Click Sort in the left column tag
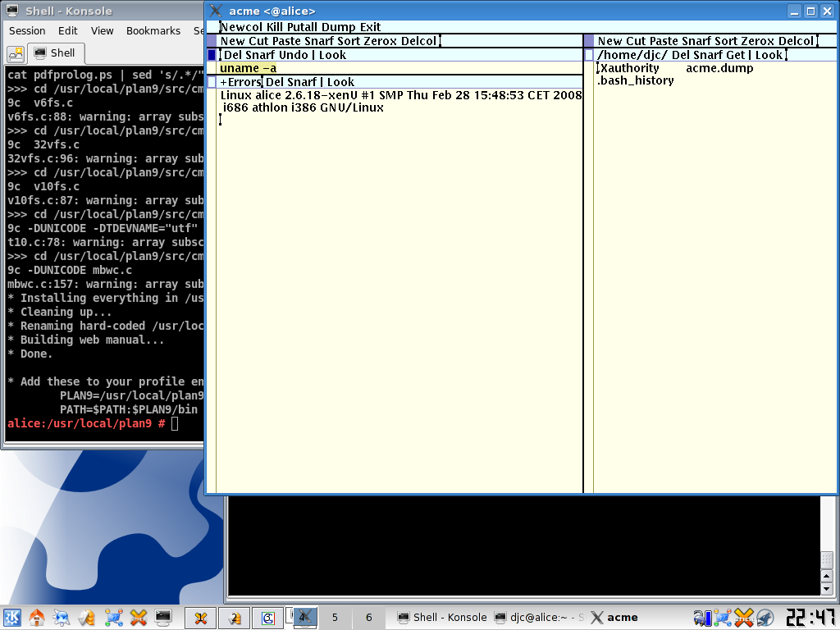Screen dimensions: 840x630 [x=349, y=41]
